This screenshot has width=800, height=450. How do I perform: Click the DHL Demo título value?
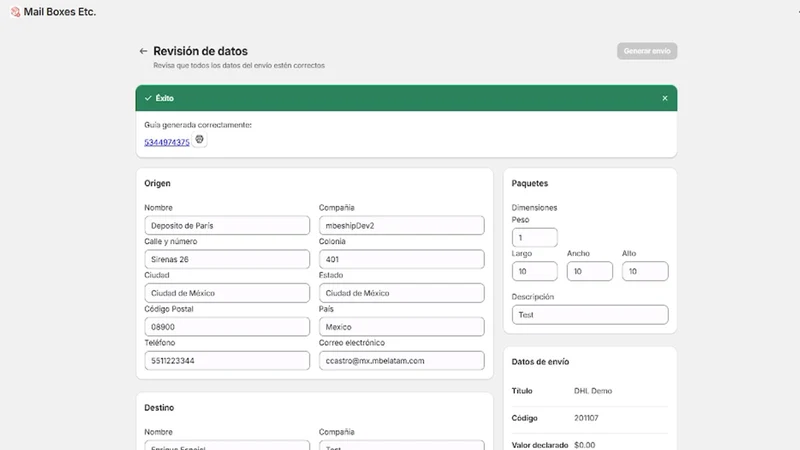pyautogui.click(x=593, y=391)
